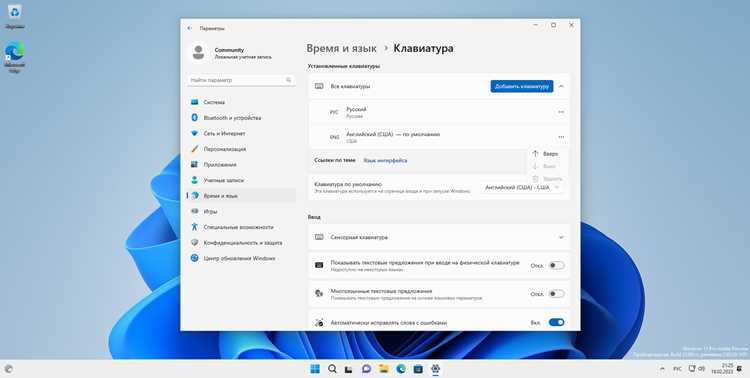Viewport: 750px width, 378px height.
Task: Select Время и язык in sidebar
Action: tap(241, 196)
